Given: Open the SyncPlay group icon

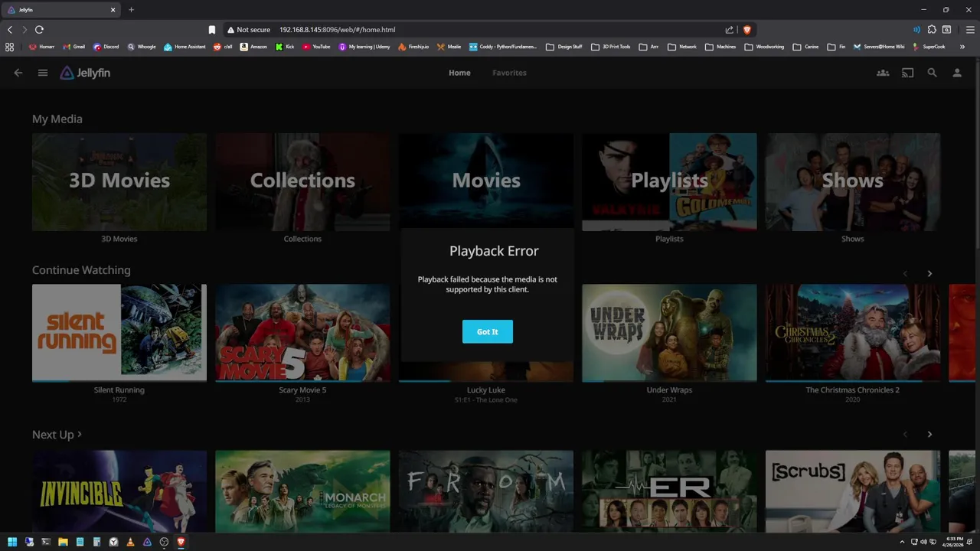Looking at the screenshot, I should [x=883, y=73].
